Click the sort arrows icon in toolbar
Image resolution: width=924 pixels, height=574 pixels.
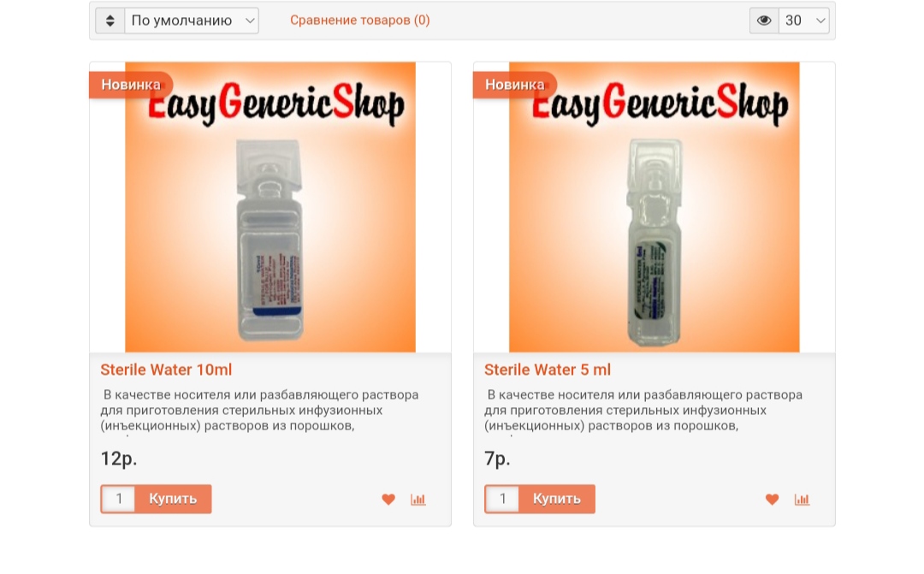110,21
